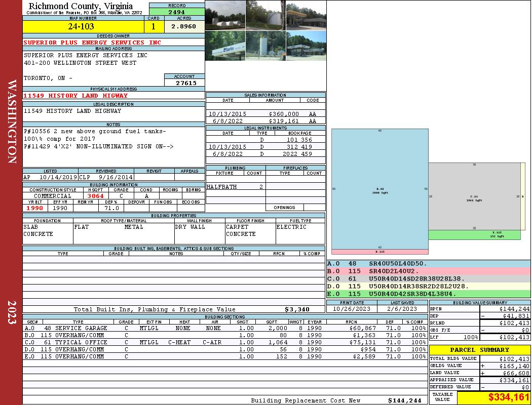Click SERVICE GARAGE building section row
532x405 pixels.
[224, 328]
